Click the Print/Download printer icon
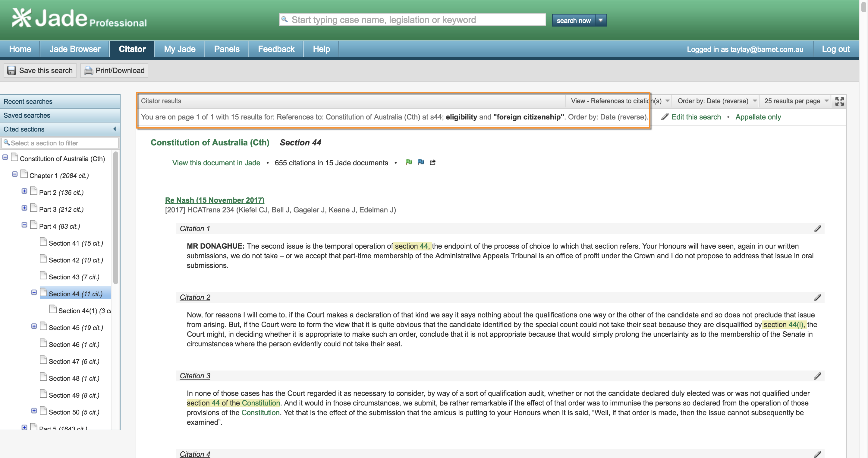868x458 pixels. 88,71
